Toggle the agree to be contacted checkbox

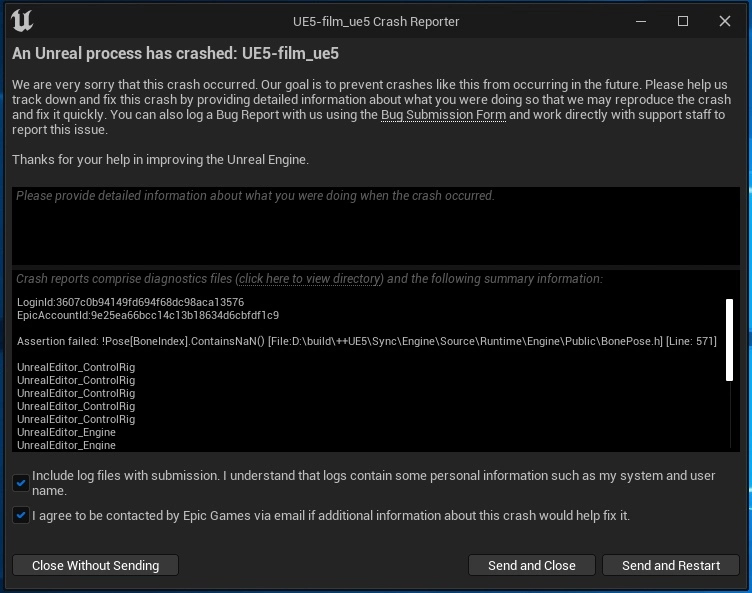point(21,516)
